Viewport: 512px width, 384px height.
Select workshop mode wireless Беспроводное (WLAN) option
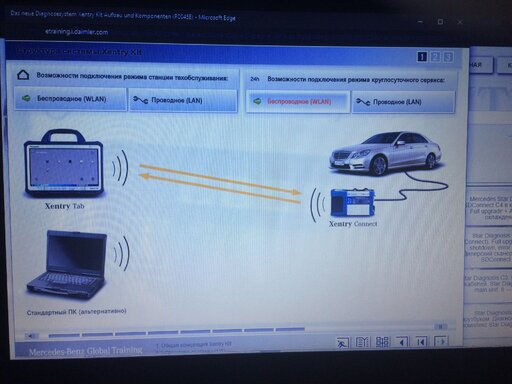[70, 99]
